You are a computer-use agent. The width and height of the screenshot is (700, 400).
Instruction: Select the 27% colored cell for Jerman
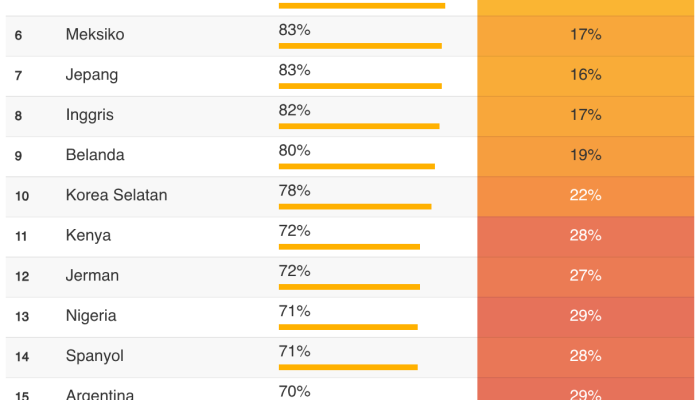tap(586, 275)
